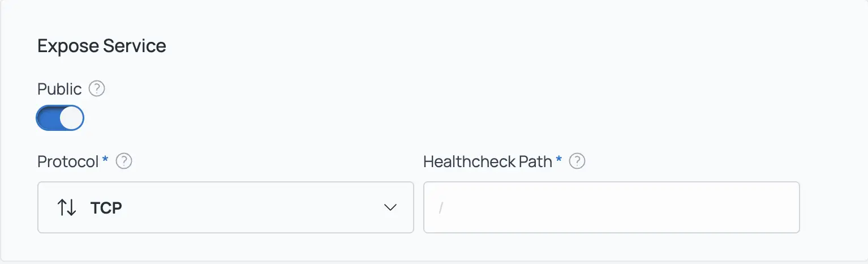Screen dimensions: 868x264
Task: Open the Healthcheck Path help tooltip icon
Action: coord(577,161)
